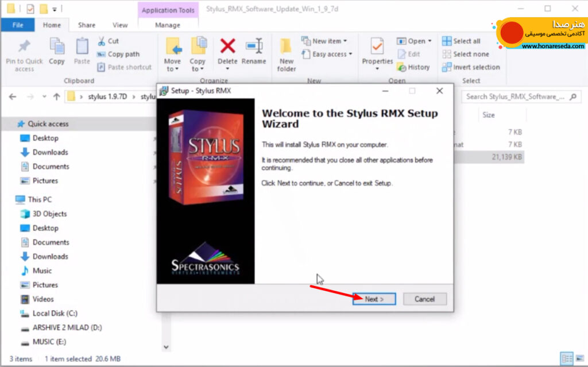Open the Quick Access Toolbar customize dropdown
588x367 pixels.
coord(55,9)
